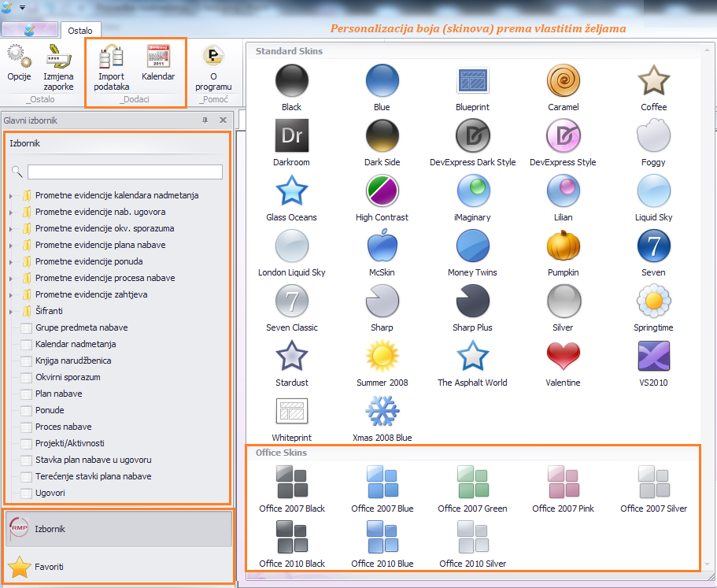
Task: Open Kalendar nadmetanja in the menu tree
Action: 76,344
